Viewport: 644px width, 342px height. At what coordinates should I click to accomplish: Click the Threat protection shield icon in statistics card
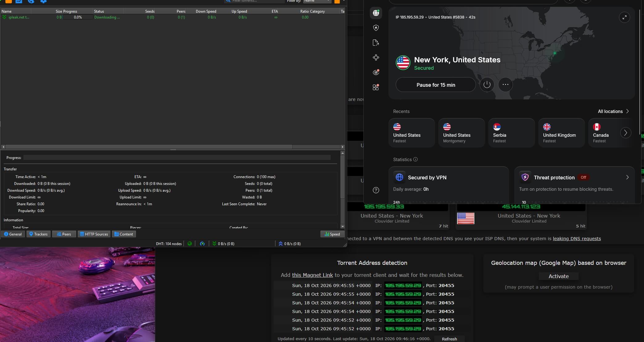coord(525,177)
